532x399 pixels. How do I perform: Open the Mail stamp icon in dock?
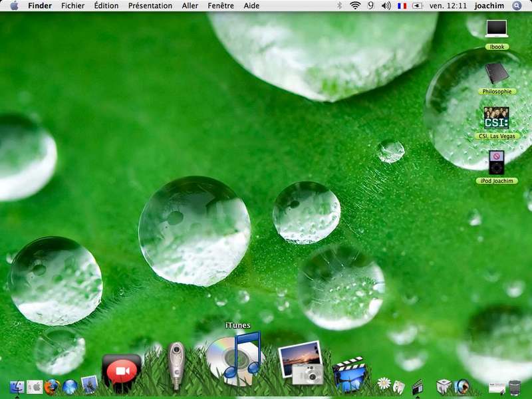click(x=89, y=385)
